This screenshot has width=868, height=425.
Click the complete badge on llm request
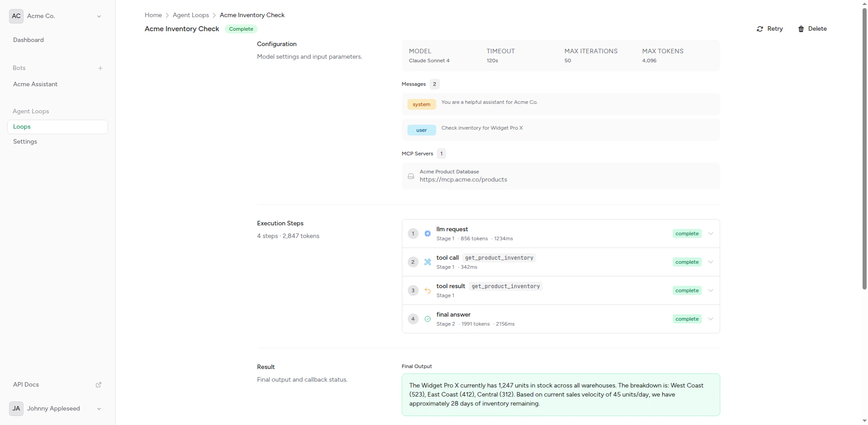(687, 234)
